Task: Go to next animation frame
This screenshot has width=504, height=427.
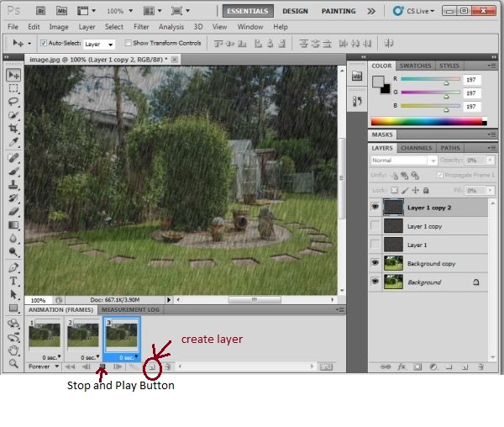Action: point(118,366)
